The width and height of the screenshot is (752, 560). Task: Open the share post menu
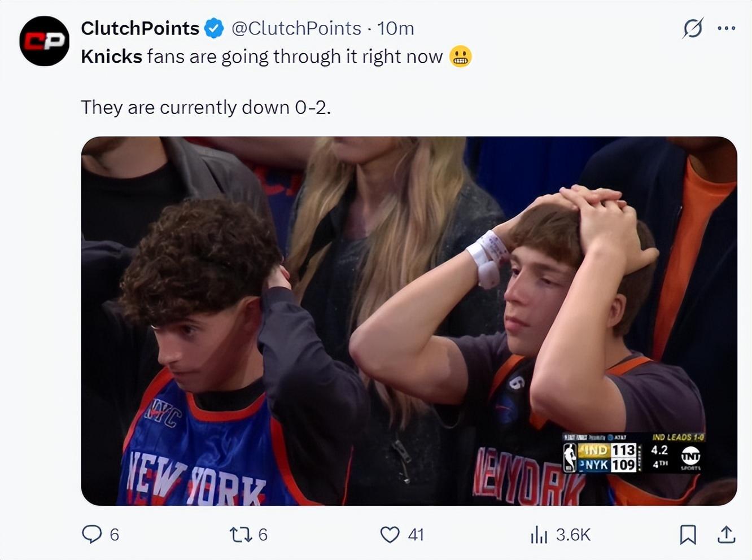[726, 534]
